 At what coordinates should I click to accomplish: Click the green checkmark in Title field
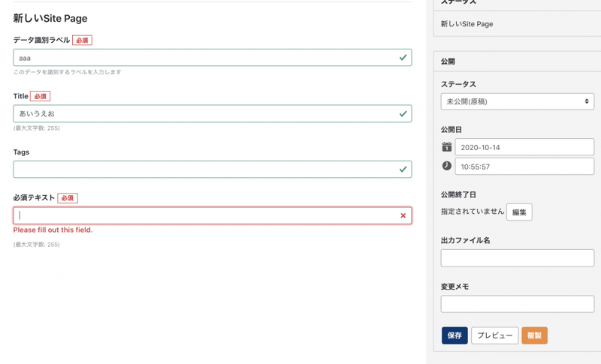coord(403,113)
